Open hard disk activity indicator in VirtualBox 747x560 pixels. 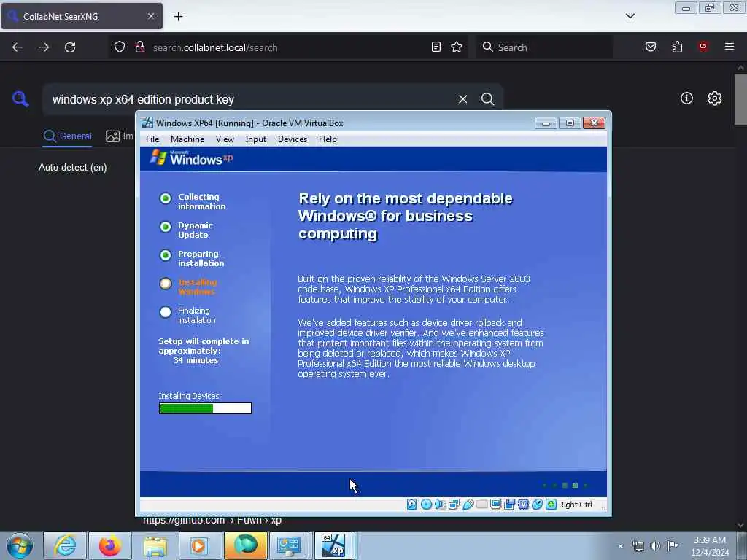pos(412,505)
